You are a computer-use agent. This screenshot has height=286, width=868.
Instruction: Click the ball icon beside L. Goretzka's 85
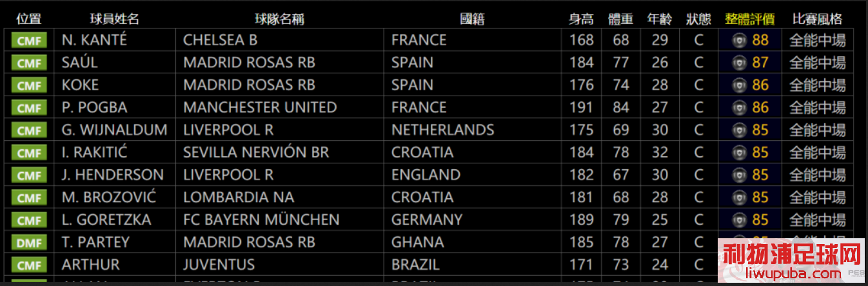pyautogui.click(x=739, y=220)
